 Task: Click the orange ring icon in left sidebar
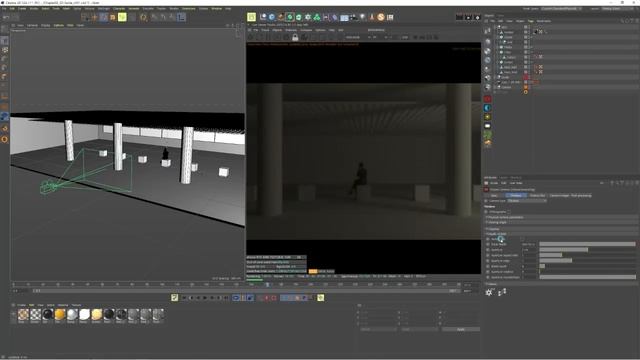4,139
